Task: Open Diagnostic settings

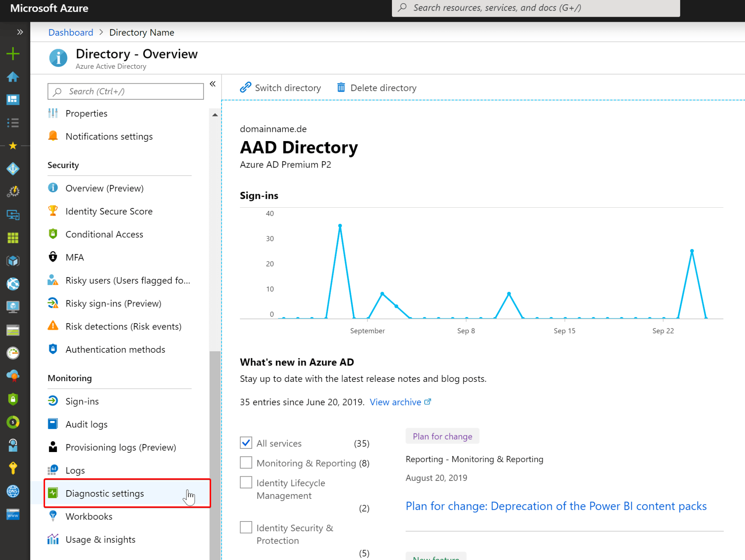Action: tap(105, 493)
